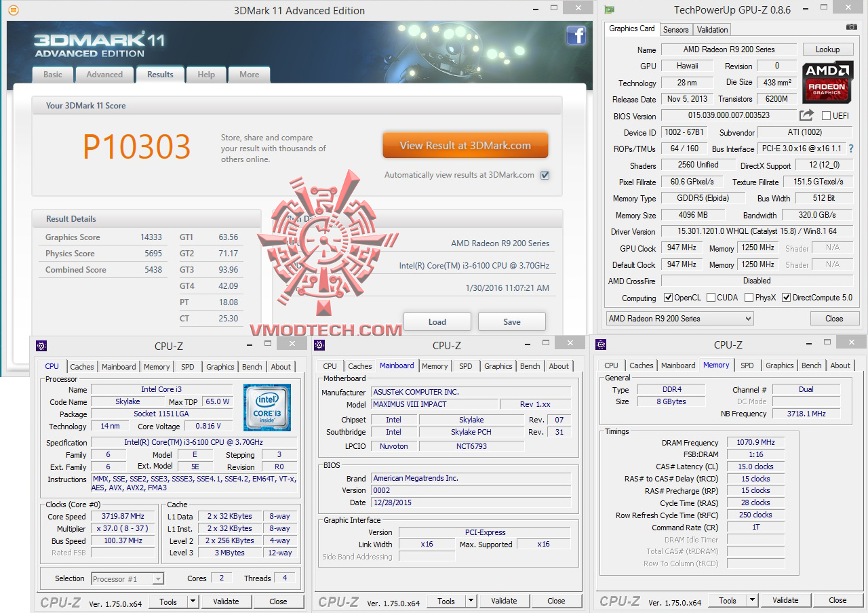Open Caches tab in left CPU-Z window

82,367
